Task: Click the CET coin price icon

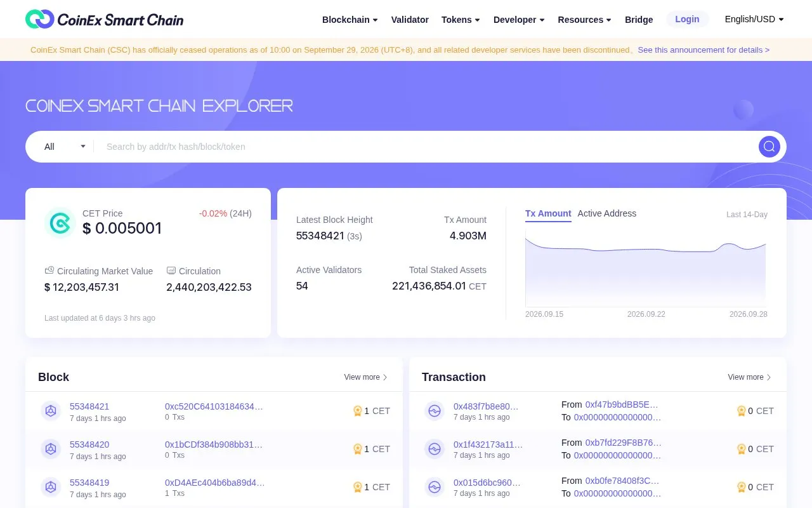Action: [x=60, y=223]
